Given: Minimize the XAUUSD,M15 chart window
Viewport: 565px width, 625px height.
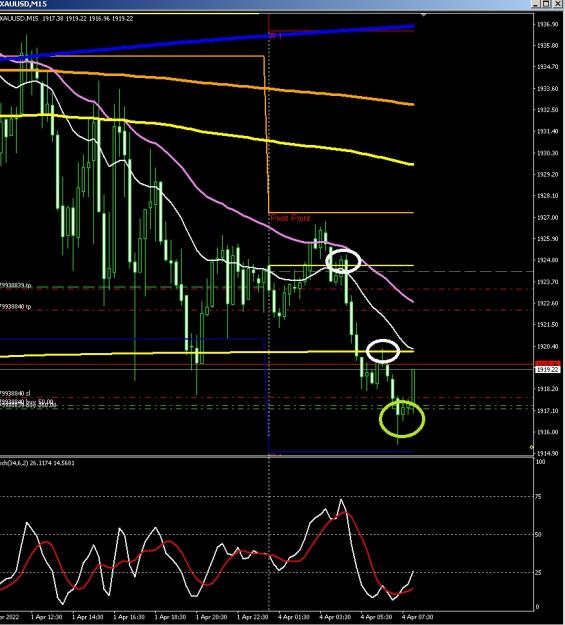Looking at the screenshot, I should pos(535,4).
